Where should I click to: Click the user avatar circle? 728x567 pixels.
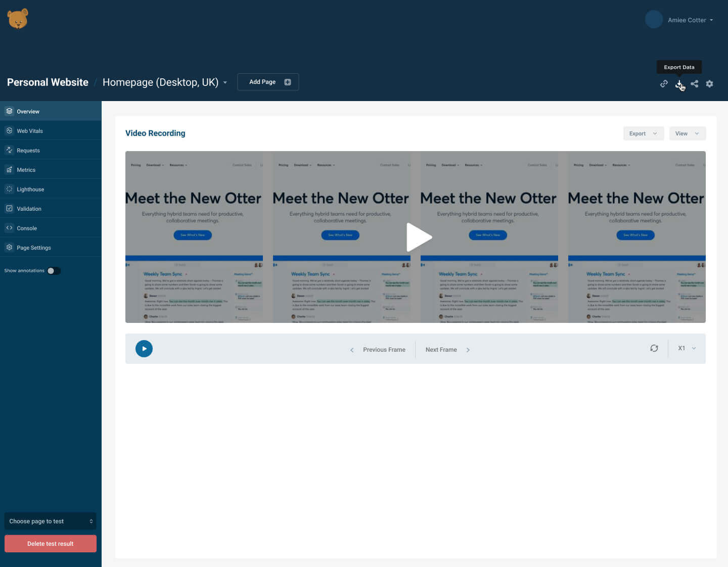654,20
